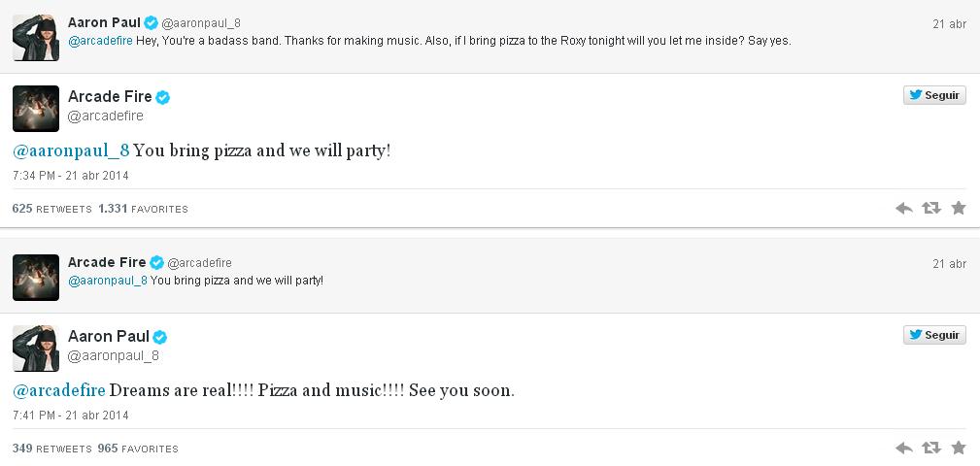
Task: Open Aaron Paul's avatar in the top tweet
Action: [36, 38]
